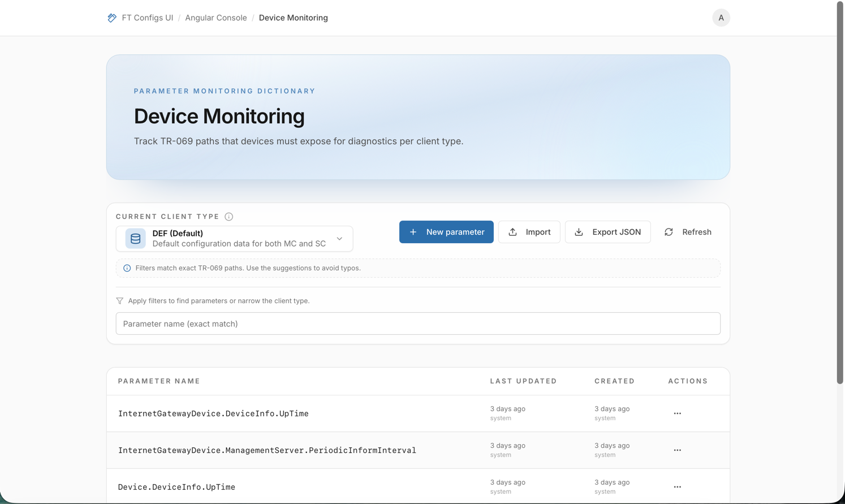Click the Parameter Monitoring Dictionary label
Viewport: 845px width, 504px height.
click(x=225, y=91)
